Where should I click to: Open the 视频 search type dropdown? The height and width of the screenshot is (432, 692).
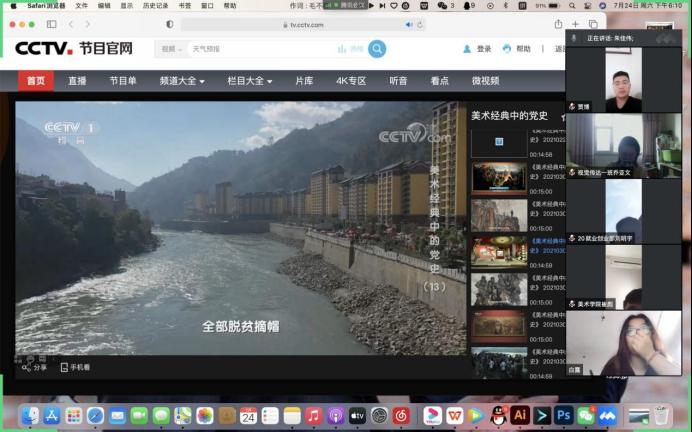pos(172,49)
